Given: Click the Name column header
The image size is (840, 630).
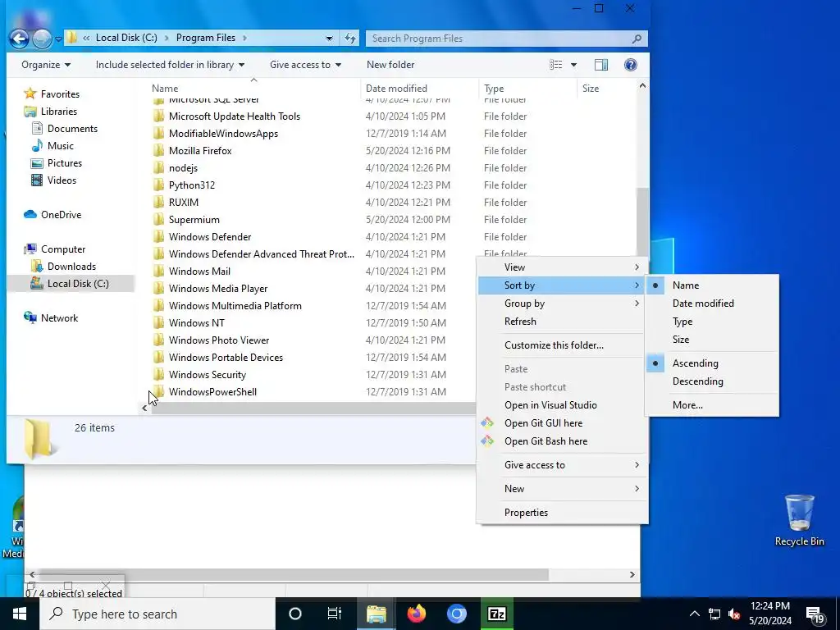Looking at the screenshot, I should pyautogui.click(x=254, y=89).
